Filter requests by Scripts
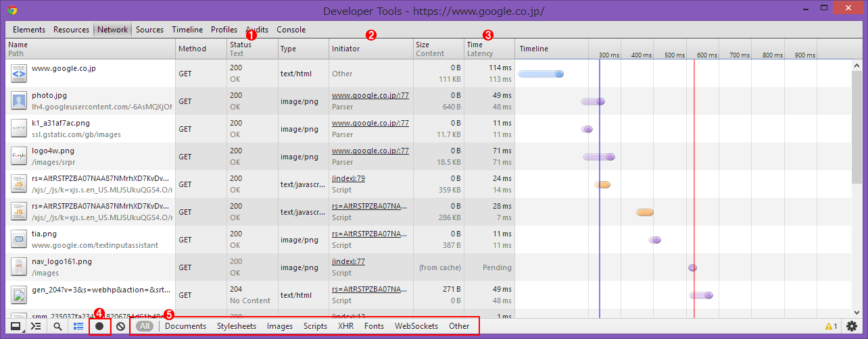 click(x=316, y=326)
